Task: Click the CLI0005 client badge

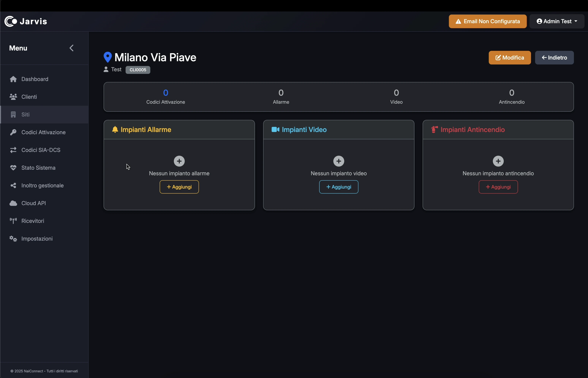Action: coord(138,70)
